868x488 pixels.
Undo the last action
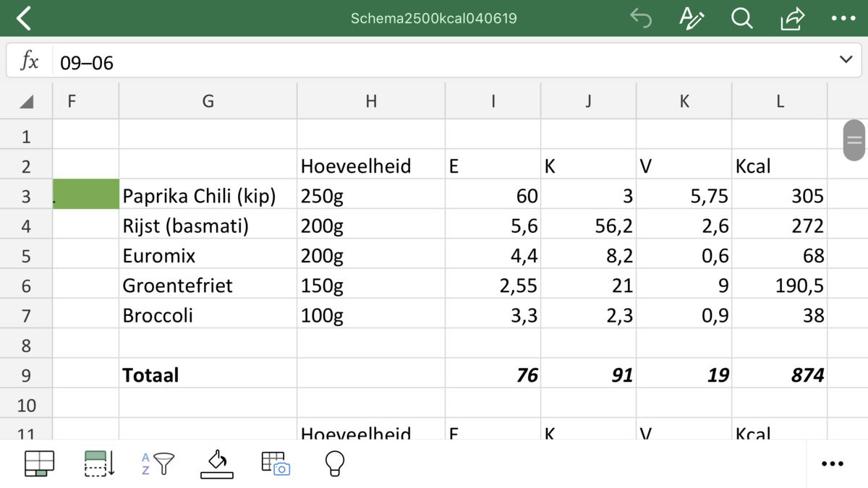(x=641, y=18)
